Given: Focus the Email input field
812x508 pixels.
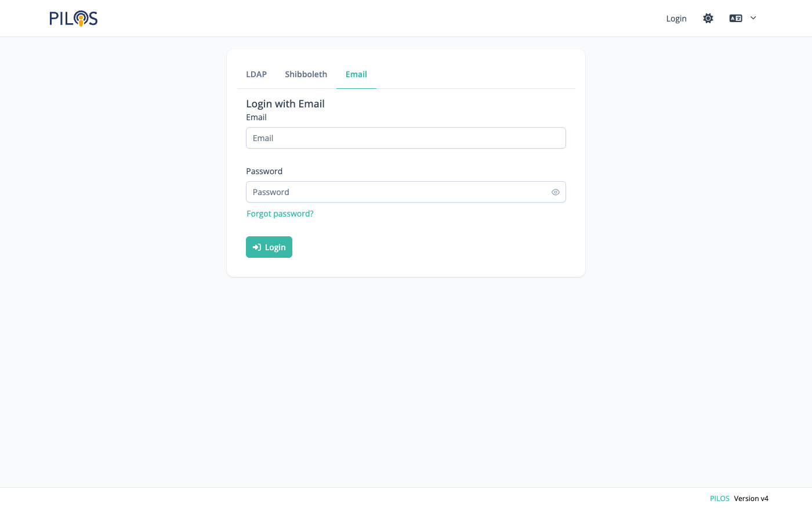Looking at the screenshot, I should tap(405, 138).
